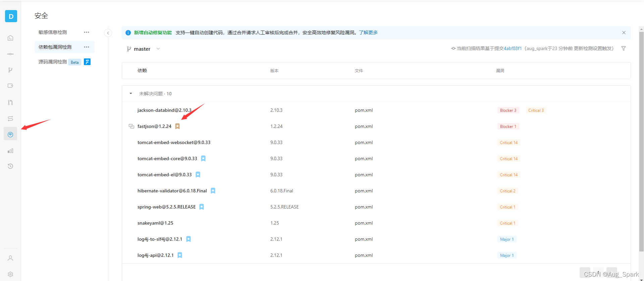Screen dimensions: 644x281
Task: Open the settings gear icon in sidebar
Action: click(x=10, y=274)
